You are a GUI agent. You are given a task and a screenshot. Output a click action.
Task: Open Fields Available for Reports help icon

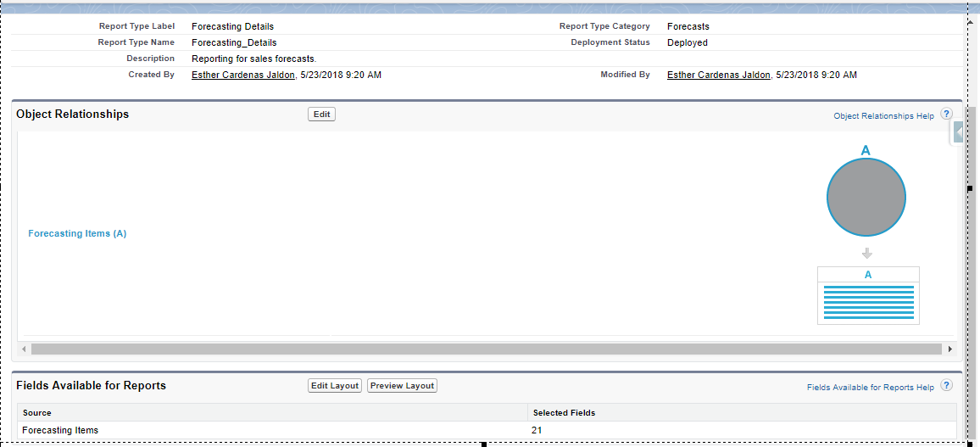[x=947, y=385]
